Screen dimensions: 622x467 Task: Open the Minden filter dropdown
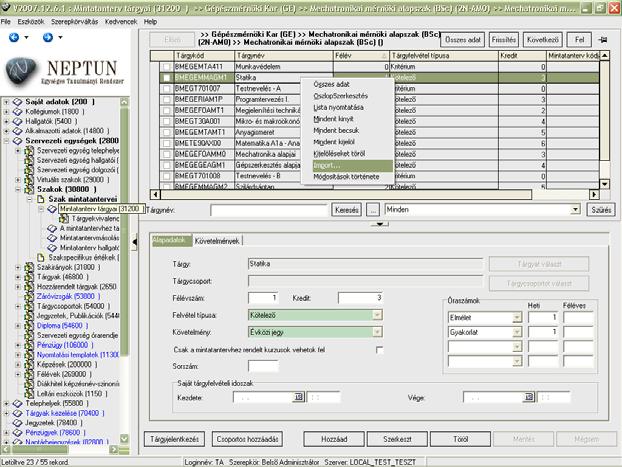[x=575, y=209]
